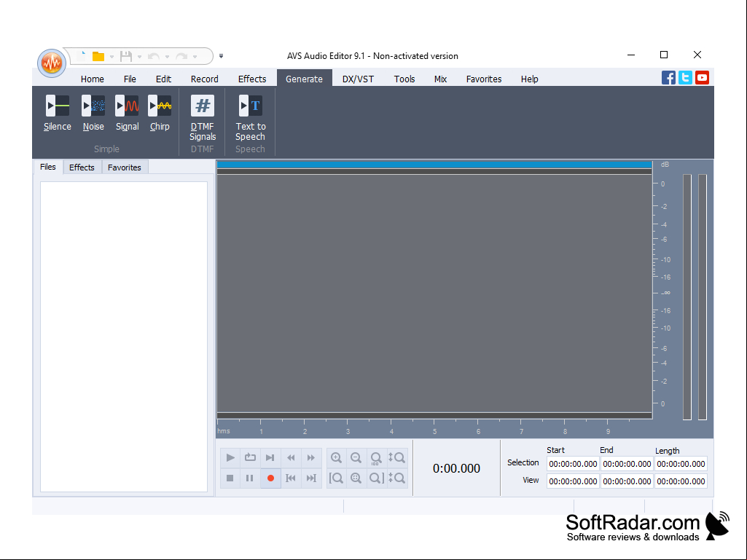Edit the View End time field
This screenshot has height=560, width=747.
(627, 481)
